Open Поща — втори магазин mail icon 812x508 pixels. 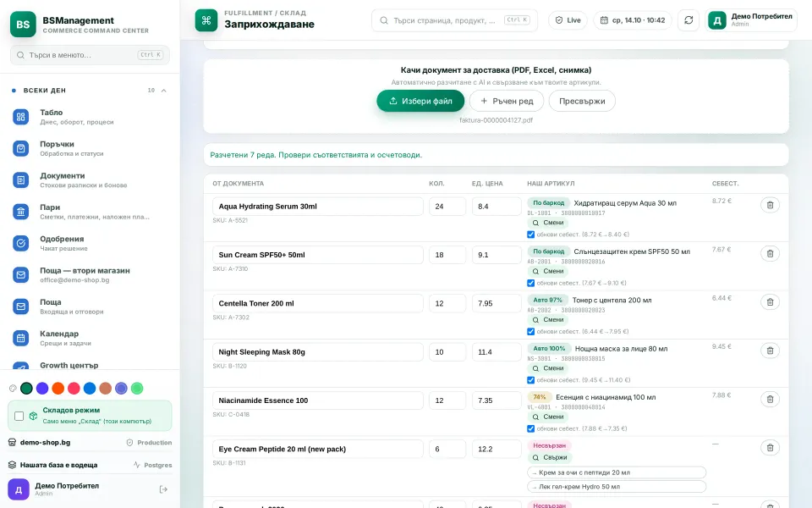click(20, 274)
